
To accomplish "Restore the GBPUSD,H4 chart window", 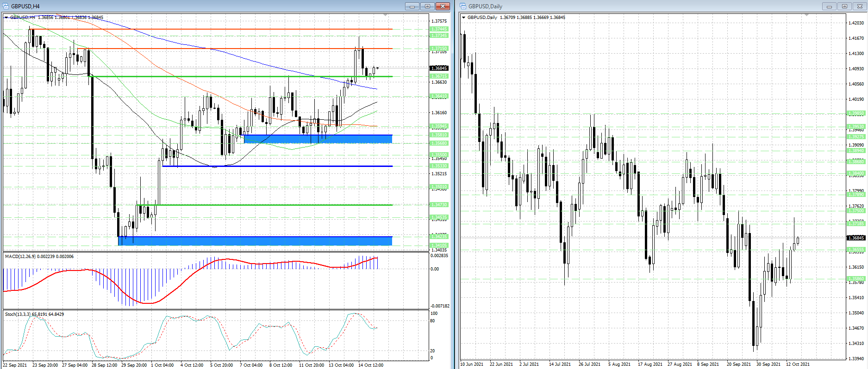I will (427, 6).
